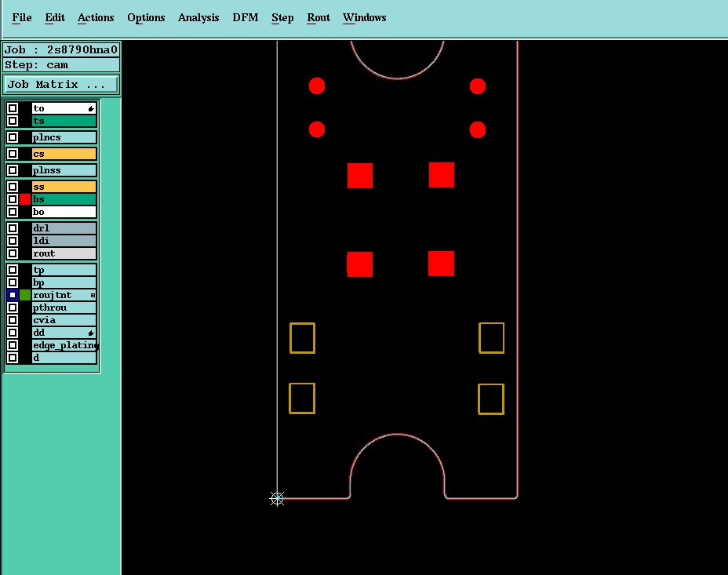Toggle checkbox for the drl layer
Screen dimensions: 728x575
(x=13, y=227)
